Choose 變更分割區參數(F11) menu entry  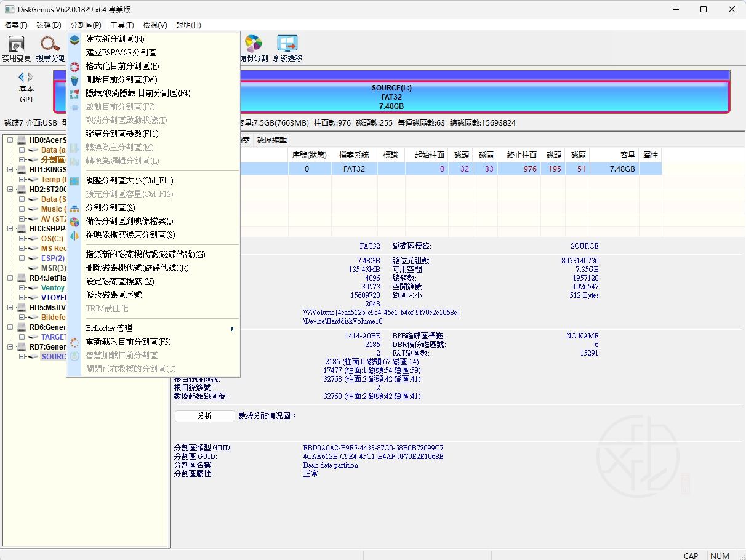click(x=153, y=134)
